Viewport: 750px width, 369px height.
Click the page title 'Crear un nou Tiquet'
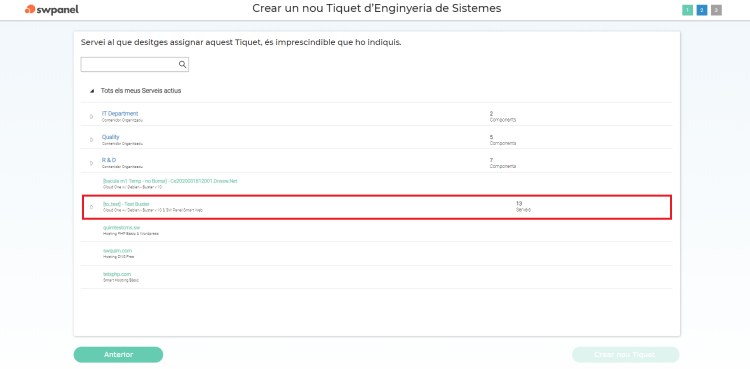click(377, 9)
